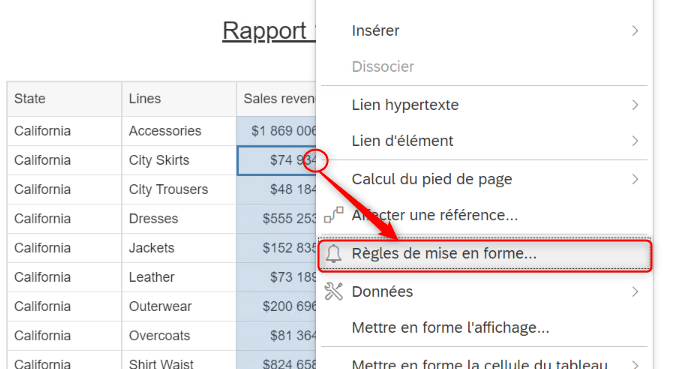This screenshot has height=369, width=684.
Task: Select the $555 253 revenue cell
Action: [277, 219]
